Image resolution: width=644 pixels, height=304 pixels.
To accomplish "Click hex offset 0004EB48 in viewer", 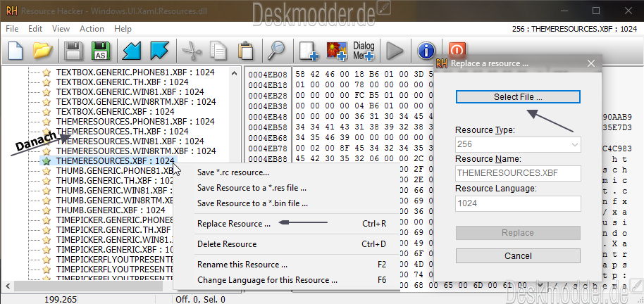I will pyautogui.click(x=268, y=117).
